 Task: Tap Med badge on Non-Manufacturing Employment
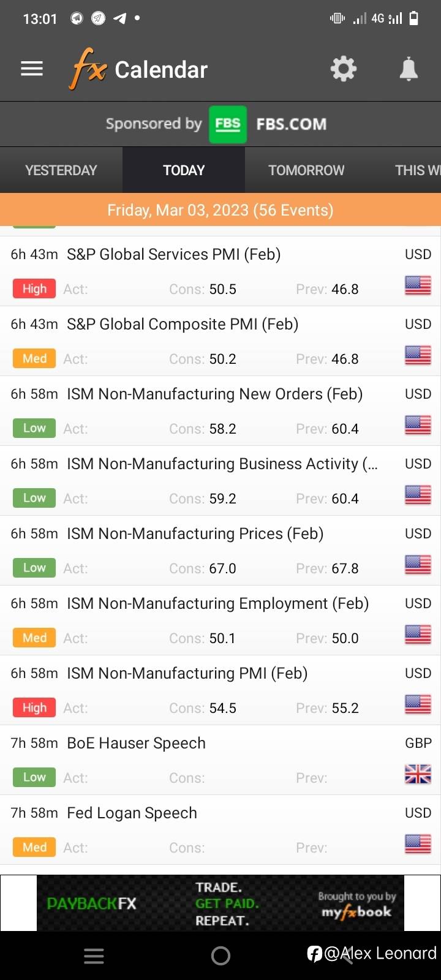(x=34, y=638)
